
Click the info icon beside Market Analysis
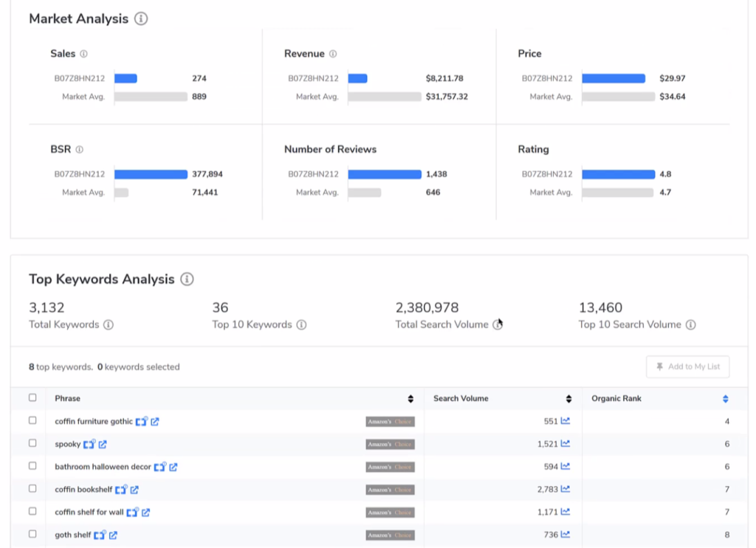click(140, 18)
